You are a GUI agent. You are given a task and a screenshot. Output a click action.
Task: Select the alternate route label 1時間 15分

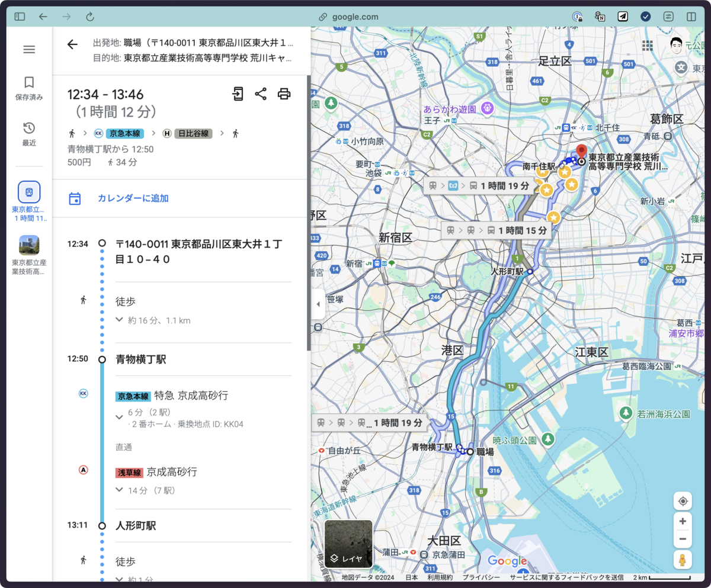496,230
